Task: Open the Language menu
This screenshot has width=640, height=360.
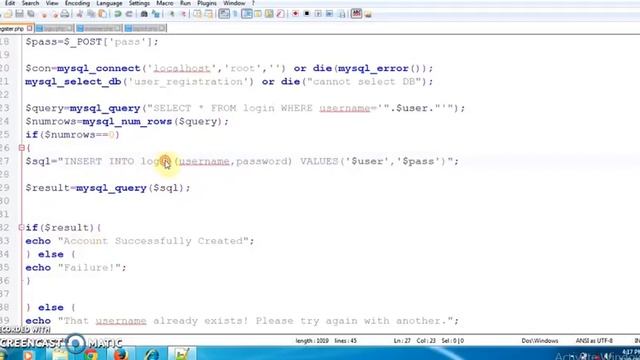Action: tap(109, 3)
